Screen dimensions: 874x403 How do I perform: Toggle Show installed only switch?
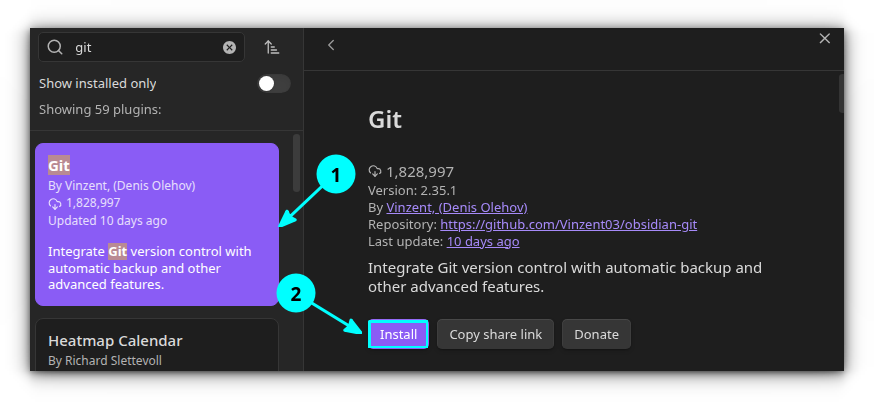[x=273, y=83]
